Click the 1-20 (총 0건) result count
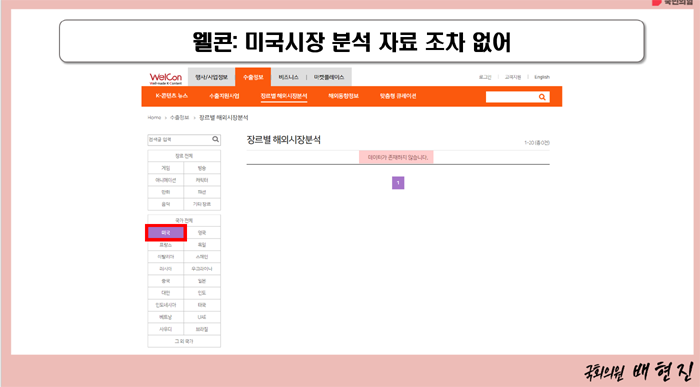Screen dimensions: 700x387 tap(537, 143)
